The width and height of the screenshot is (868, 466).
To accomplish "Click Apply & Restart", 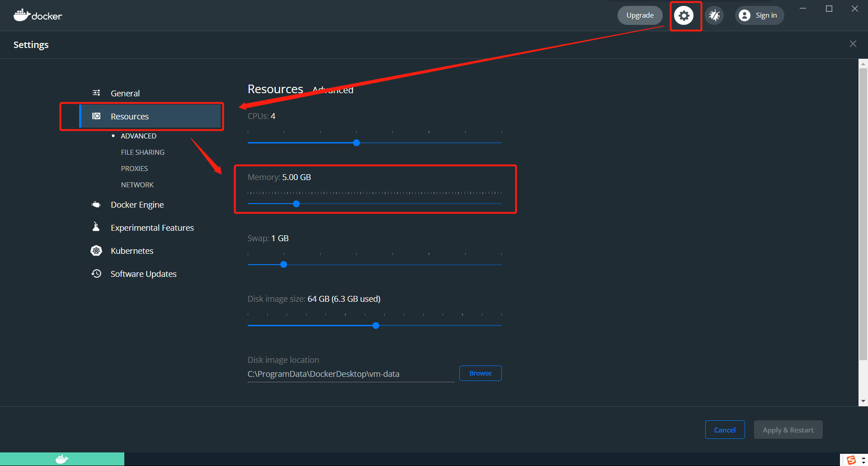I will pyautogui.click(x=788, y=430).
